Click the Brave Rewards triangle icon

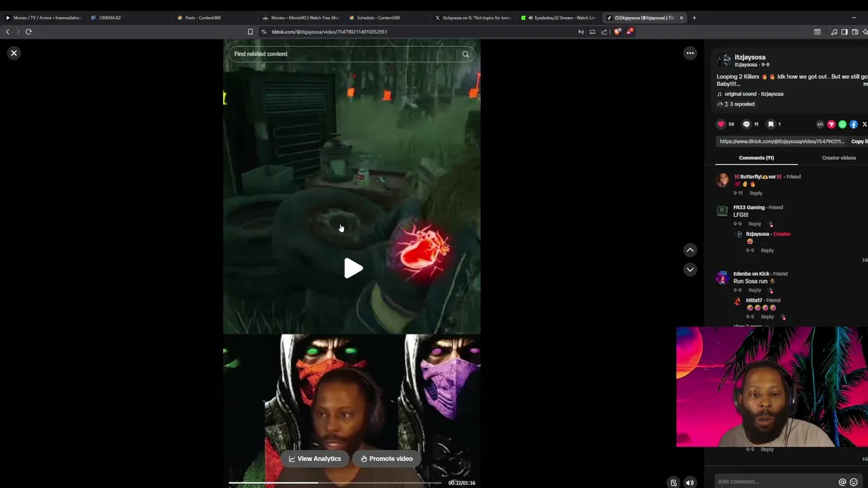pyautogui.click(x=630, y=32)
